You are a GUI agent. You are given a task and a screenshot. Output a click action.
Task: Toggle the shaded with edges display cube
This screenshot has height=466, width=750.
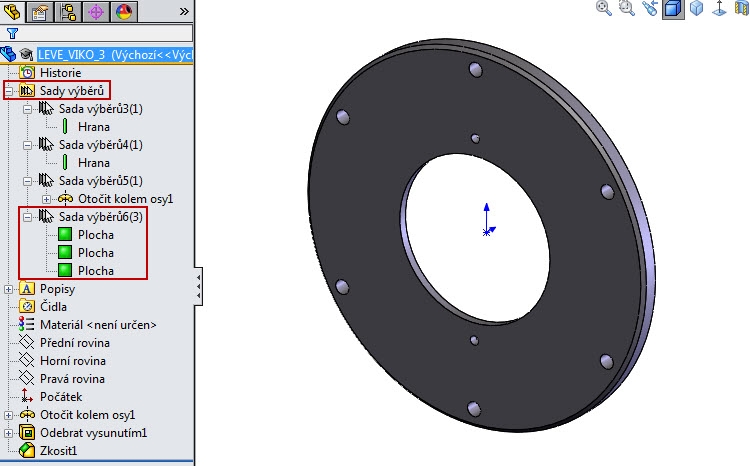tap(673, 9)
